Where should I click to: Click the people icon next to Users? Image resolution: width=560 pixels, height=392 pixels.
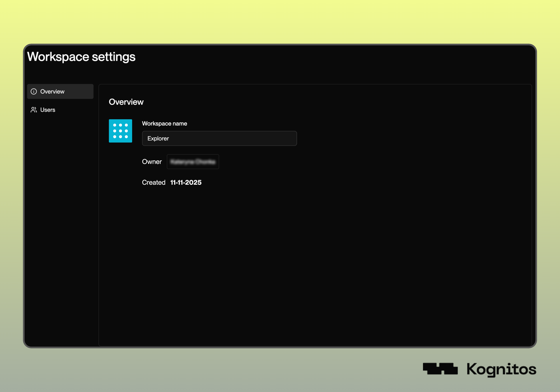(34, 110)
